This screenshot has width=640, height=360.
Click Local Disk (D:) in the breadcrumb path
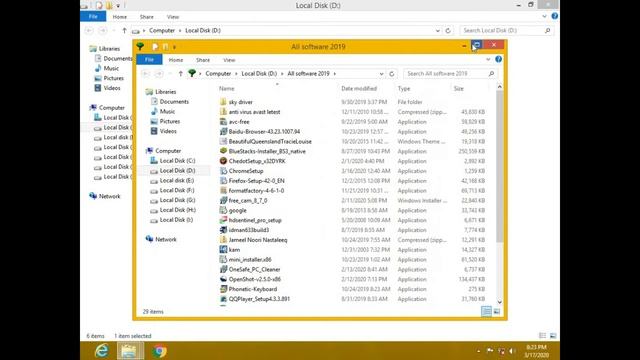259,74
